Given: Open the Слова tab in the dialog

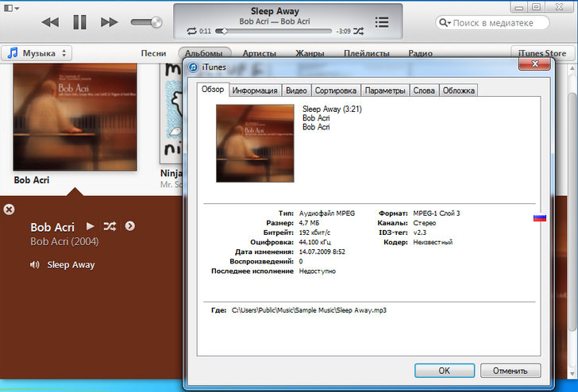Looking at the screenshot, I should [x=424, y=90].
